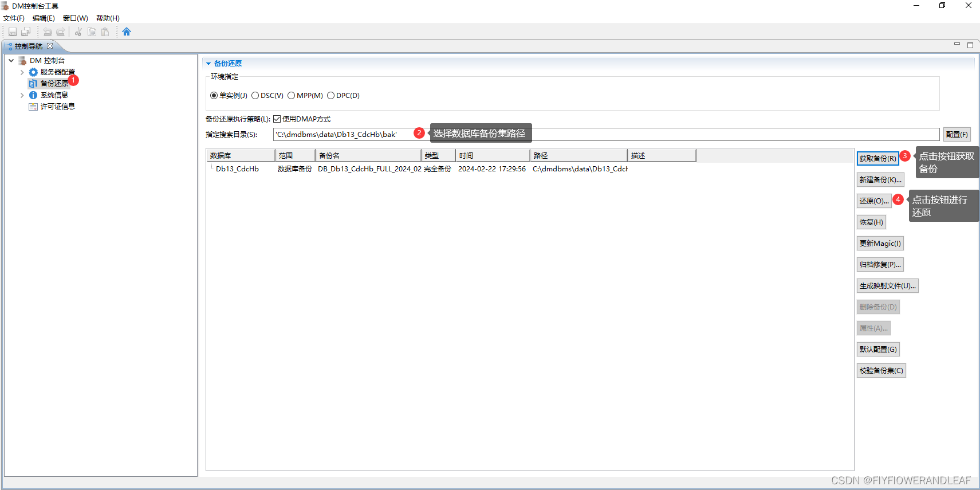Sort by the 范围 column header
Image resolution: width=980 pixels, height=490 pixels.
[x=295, y=156]
